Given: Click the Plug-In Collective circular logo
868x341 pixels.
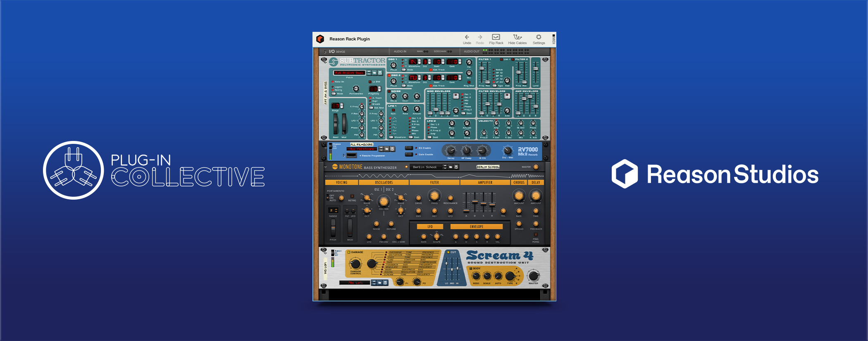Looking at the screenshot, I should [74, 170].
